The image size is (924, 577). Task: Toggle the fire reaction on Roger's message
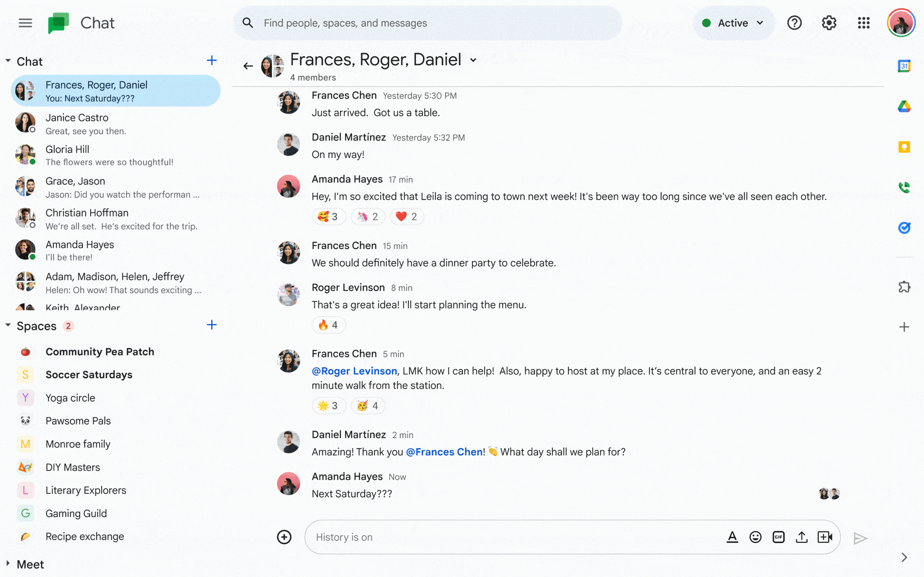[x=328, y=325]
